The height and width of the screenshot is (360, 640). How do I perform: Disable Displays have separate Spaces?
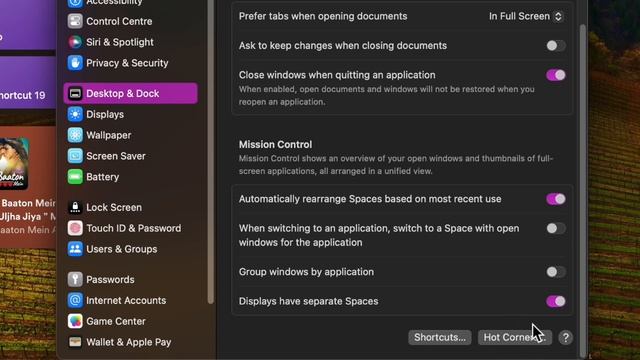click(x=556, y=301)
